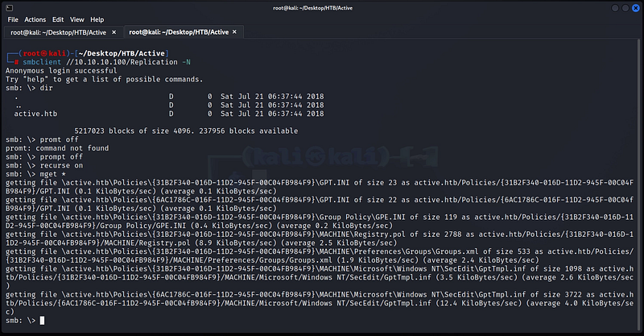
Task: Click 'Anonymous login successful' line
Action: [61, 71]
